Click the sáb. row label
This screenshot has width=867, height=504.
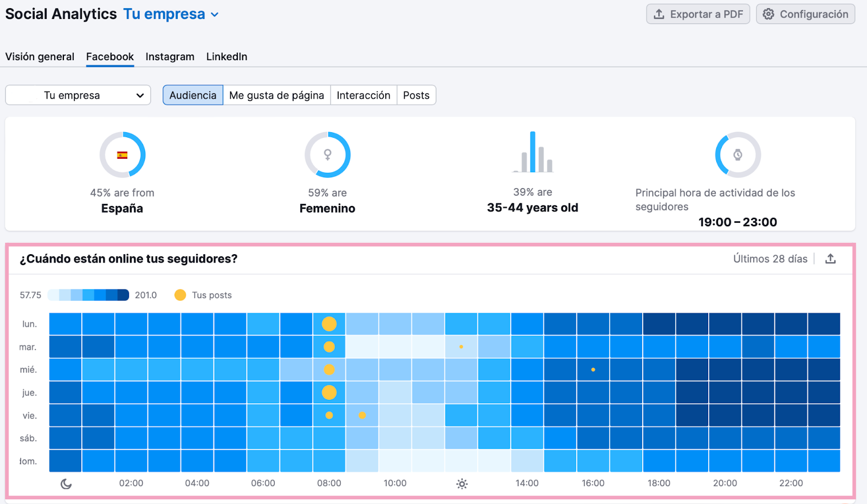click(28, 438)
